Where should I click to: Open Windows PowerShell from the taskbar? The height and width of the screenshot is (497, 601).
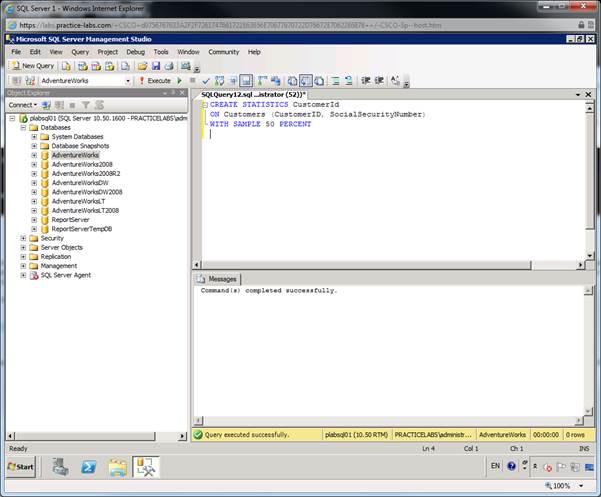(x=89, y=467)
